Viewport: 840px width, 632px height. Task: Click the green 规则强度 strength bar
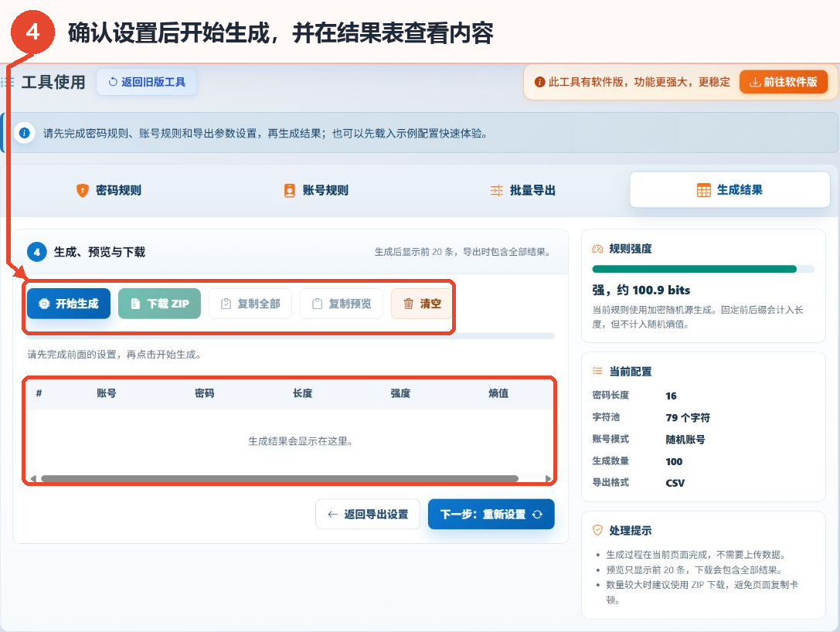(x=694, y=269)
